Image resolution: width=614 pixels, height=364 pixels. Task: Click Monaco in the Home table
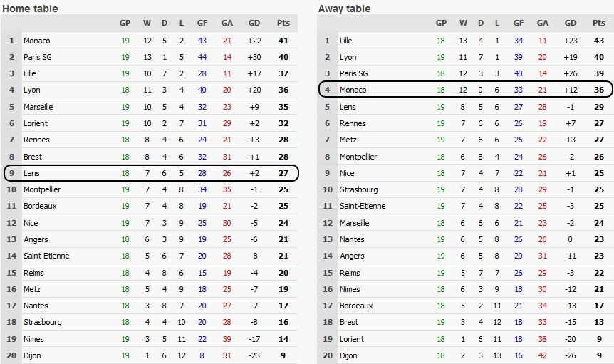point(37,41)
